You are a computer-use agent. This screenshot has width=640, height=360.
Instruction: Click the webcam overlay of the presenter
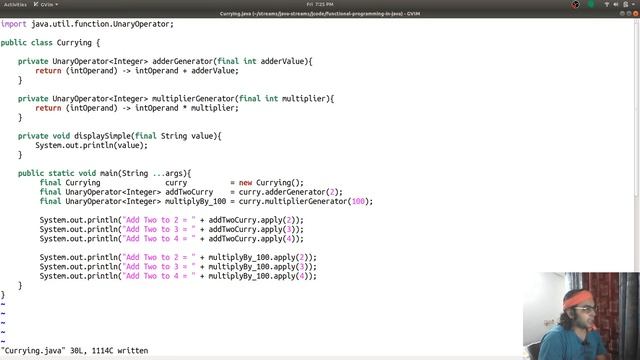(581, 316)
